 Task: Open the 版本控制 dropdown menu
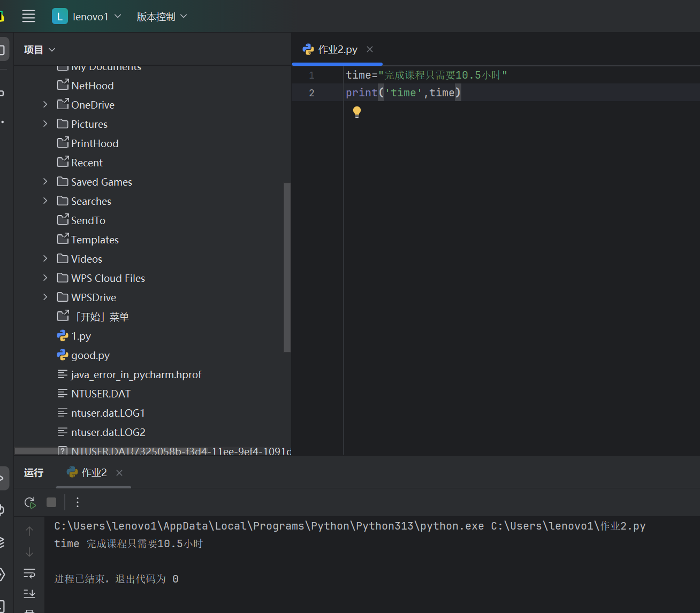pos(162,17)
